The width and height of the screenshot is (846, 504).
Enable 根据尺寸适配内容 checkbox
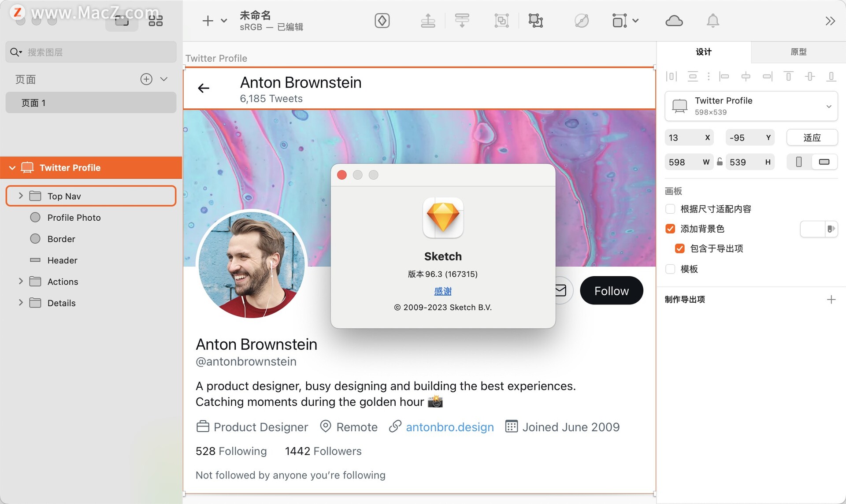pos(670,209)
